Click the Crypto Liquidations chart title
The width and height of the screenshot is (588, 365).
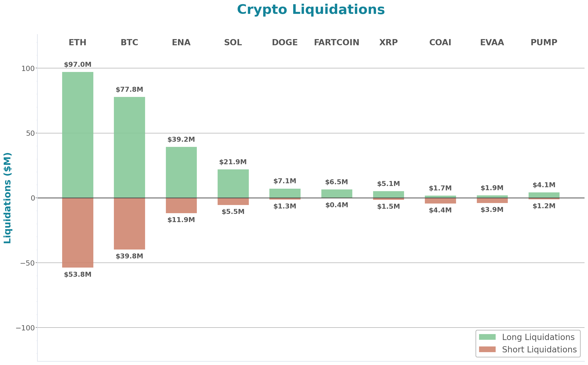pos(311,10)
